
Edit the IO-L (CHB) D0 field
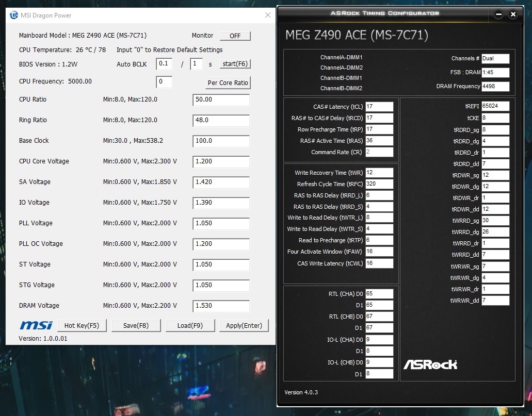379,362
